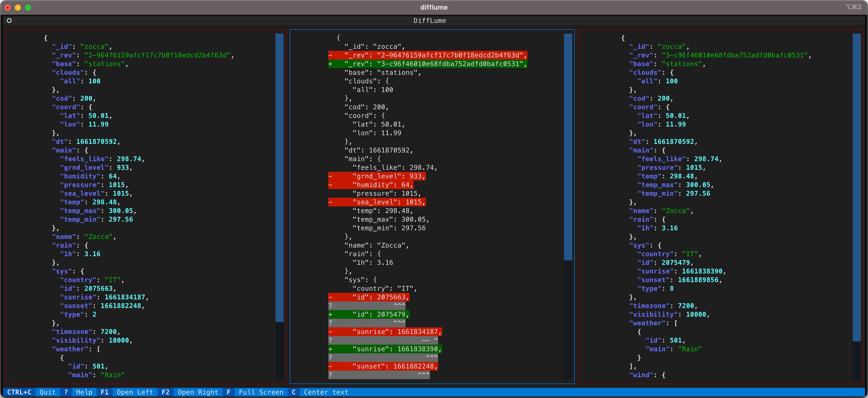Click the macOS green zoom window button
This screenshot has width=868, height=398.
point(28,7)
